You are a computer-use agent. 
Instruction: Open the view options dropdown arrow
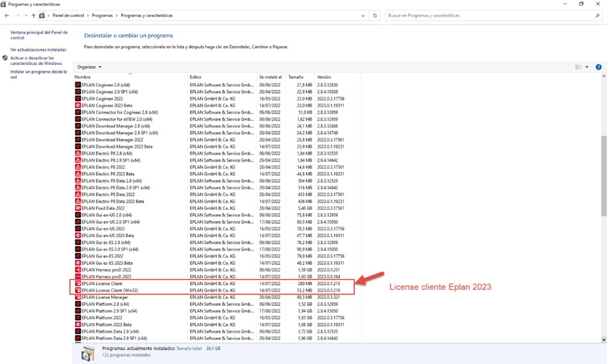586,67
